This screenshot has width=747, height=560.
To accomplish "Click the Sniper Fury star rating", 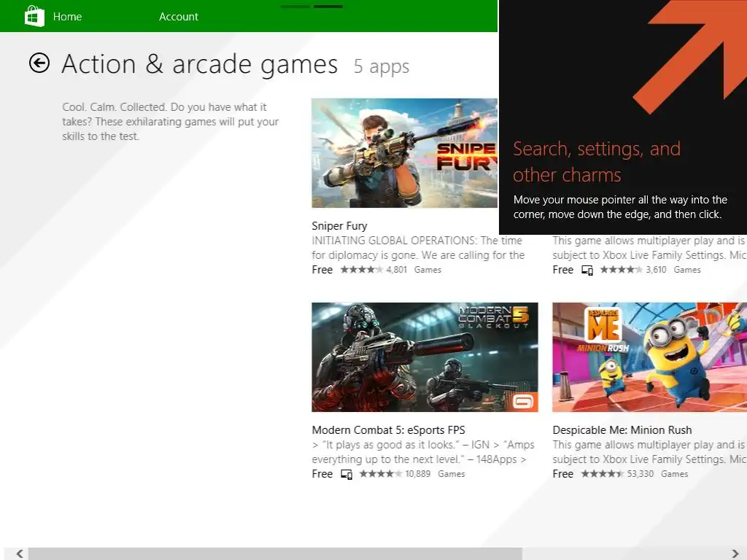I will click(362, 270).
